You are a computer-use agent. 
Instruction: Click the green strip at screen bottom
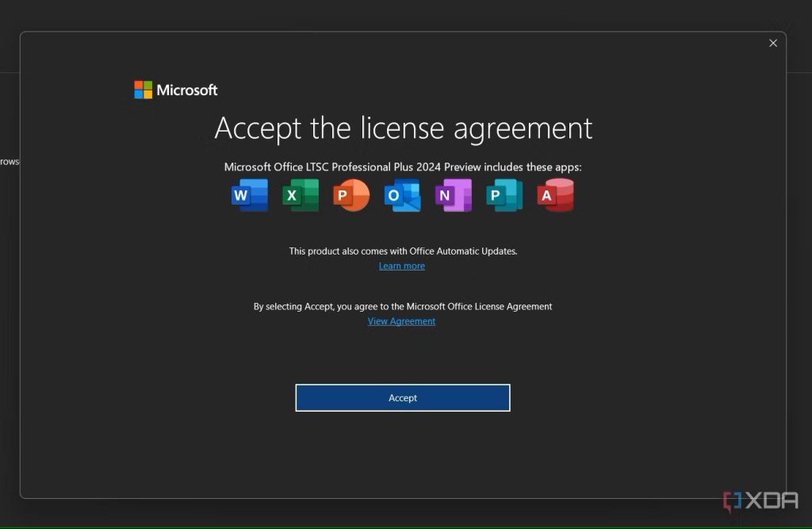coord(406,526)
